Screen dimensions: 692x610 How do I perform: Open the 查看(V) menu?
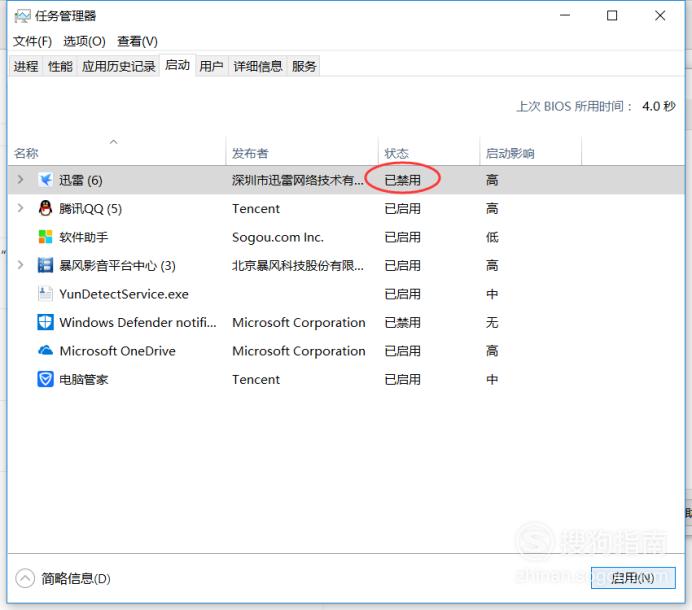point(137,41)
